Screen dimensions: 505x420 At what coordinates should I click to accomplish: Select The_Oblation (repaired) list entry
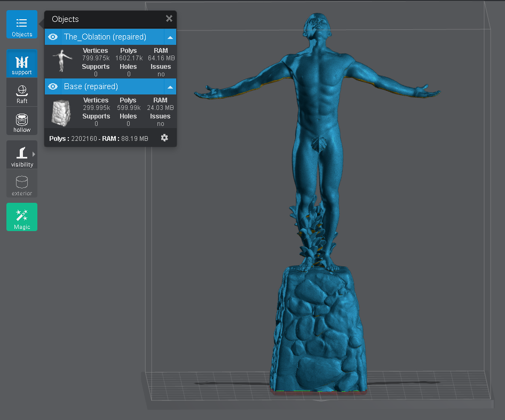point(107,37)
